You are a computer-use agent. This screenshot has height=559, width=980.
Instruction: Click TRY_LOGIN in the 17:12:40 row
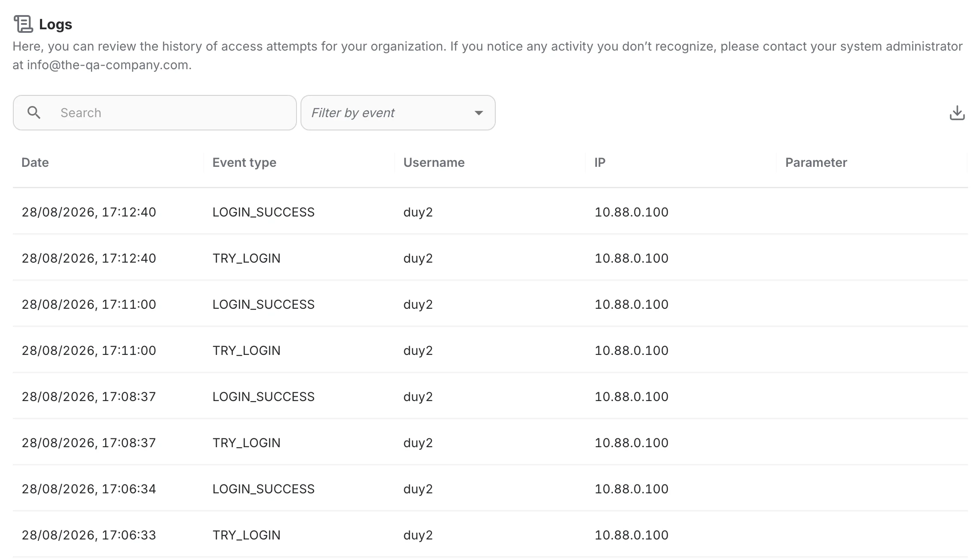pyautogui.click(x=246, y=258)
